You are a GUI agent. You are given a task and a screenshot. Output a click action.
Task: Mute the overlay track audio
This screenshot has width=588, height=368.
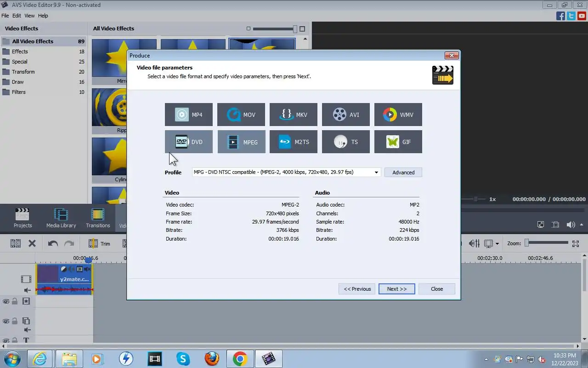27,330
